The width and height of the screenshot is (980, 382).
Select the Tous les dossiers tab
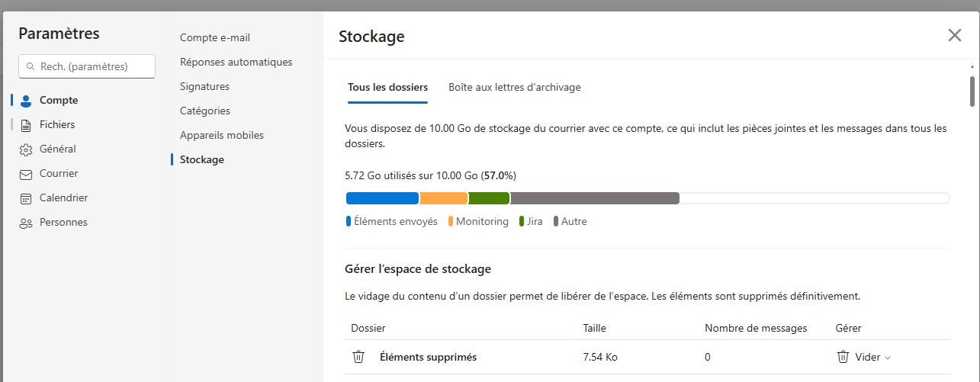click(387, 88)
